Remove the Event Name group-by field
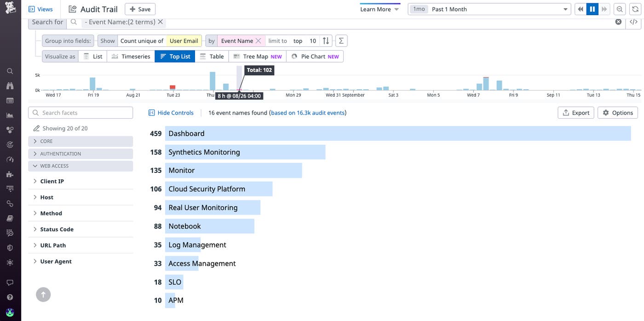Image resolution: width=644 pixels, height=321 pixels. [258, 41]
